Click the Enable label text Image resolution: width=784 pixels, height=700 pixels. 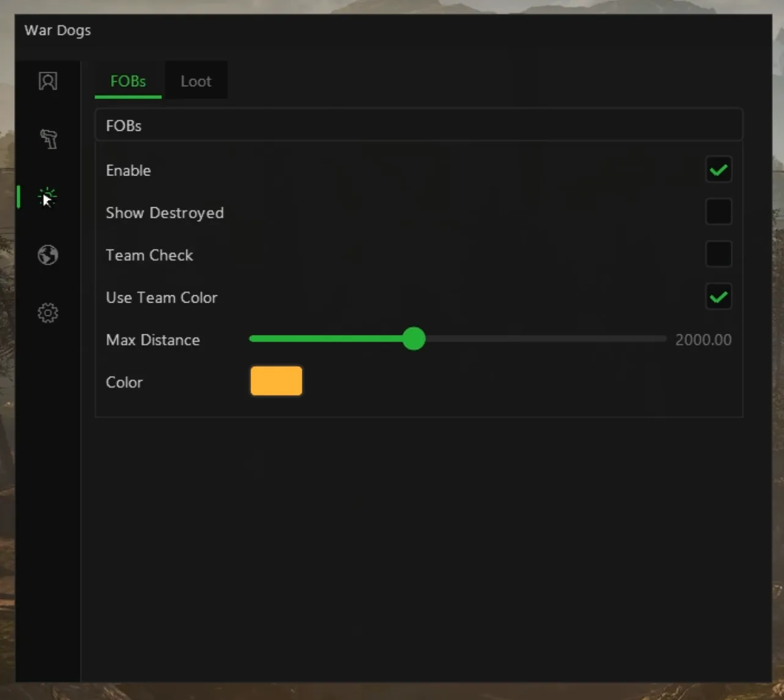click(128, 171)
